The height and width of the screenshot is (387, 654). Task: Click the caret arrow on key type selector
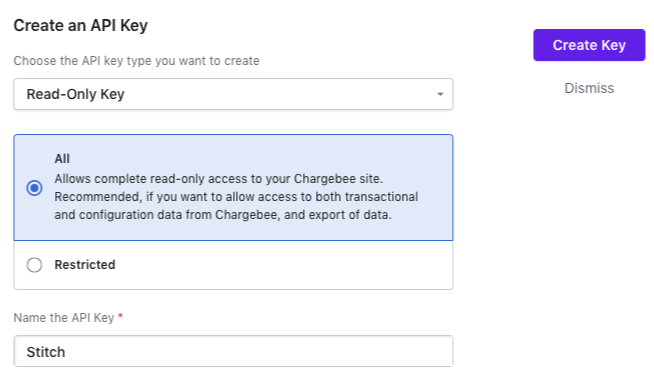[440, 94]
